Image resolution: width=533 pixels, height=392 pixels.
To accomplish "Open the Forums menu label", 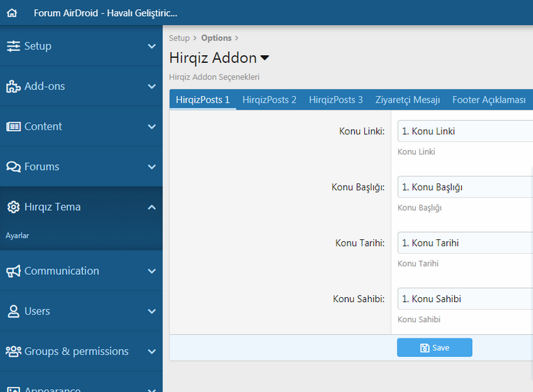I will (42, 167).
